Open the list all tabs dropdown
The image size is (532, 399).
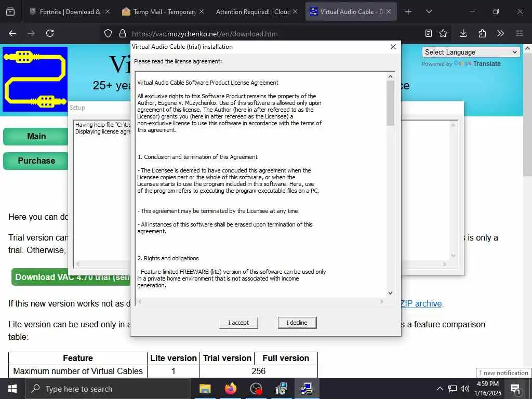point(429,12)
